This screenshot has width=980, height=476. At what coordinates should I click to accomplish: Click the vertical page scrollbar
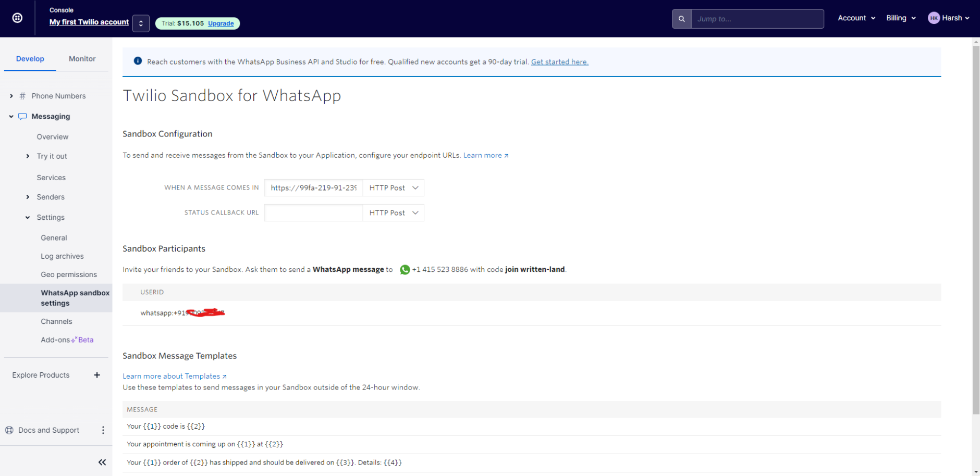(x=976, y=229)
